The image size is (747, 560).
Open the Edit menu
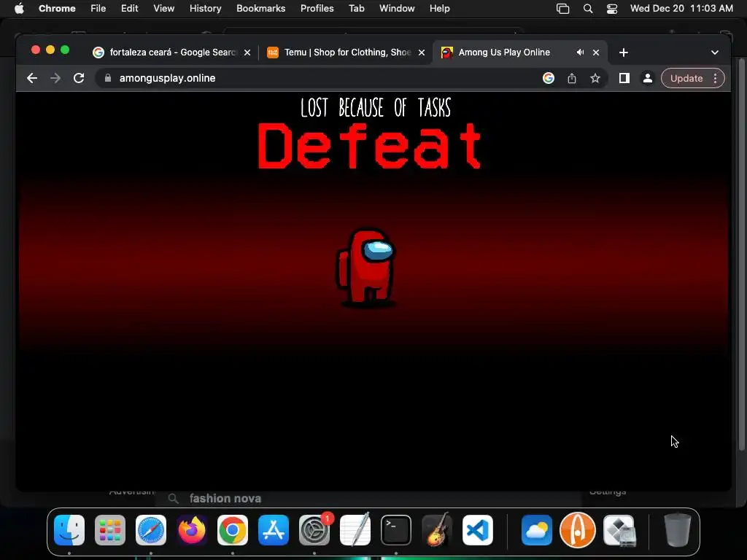pos(129,9)
